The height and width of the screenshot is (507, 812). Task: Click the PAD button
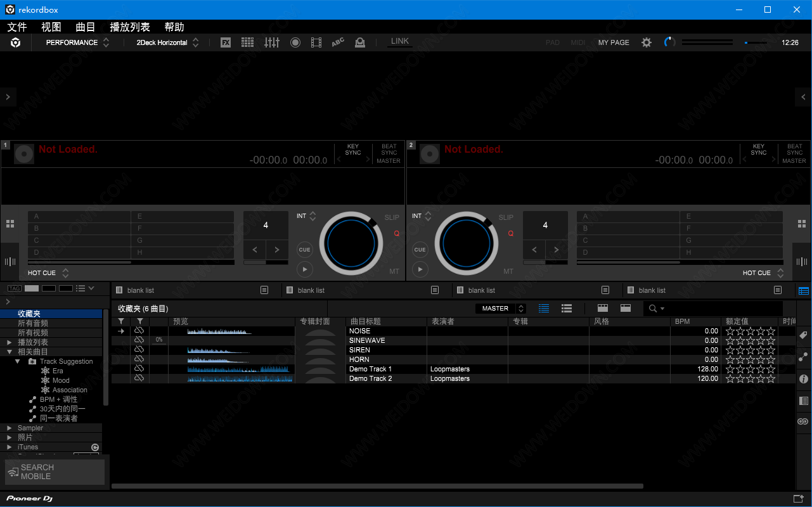point(553,42)
